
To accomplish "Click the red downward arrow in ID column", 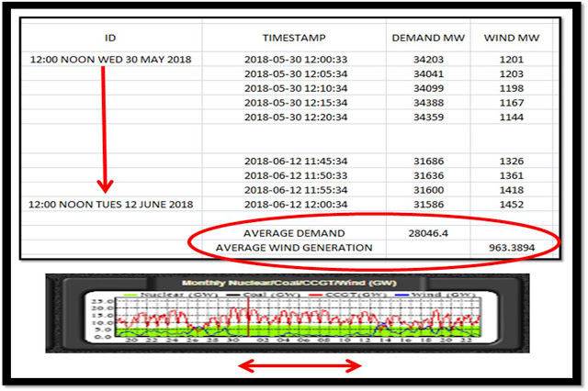I will coord(104,128).
